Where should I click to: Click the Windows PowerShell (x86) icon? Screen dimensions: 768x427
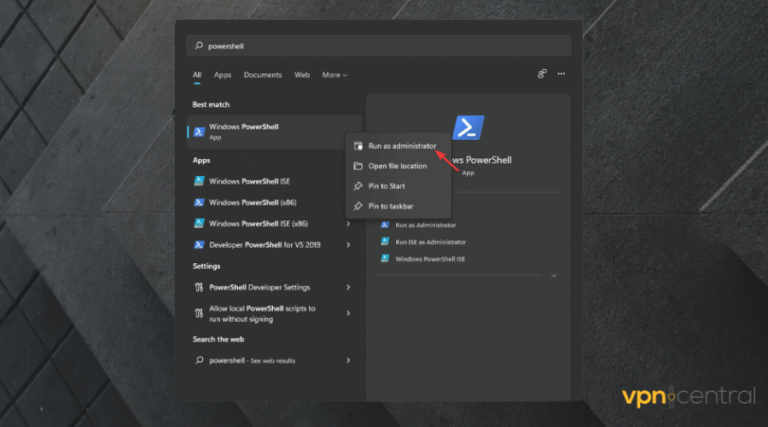click(199, 202)
